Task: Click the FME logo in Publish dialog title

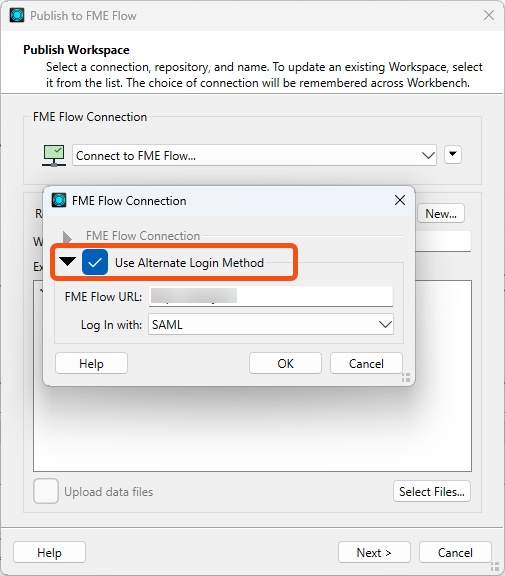Action: (17, 15)
